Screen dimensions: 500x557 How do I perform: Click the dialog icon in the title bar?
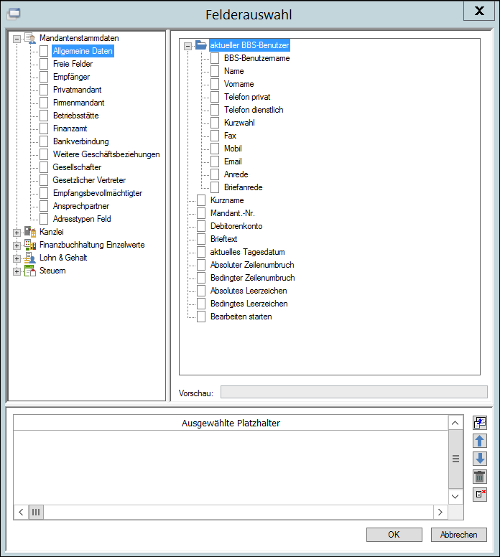coord(13,14)
